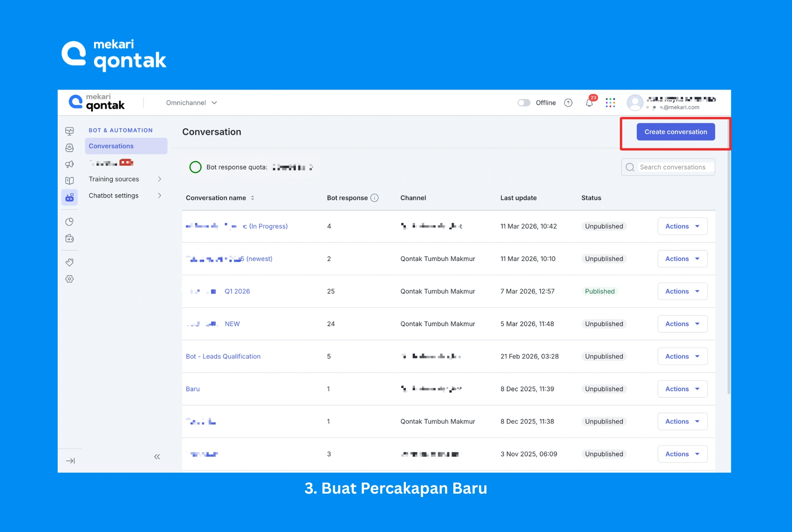Open the Omnichannel dropdown
Viewport: 792px width, 532px height.
(191, 103)
